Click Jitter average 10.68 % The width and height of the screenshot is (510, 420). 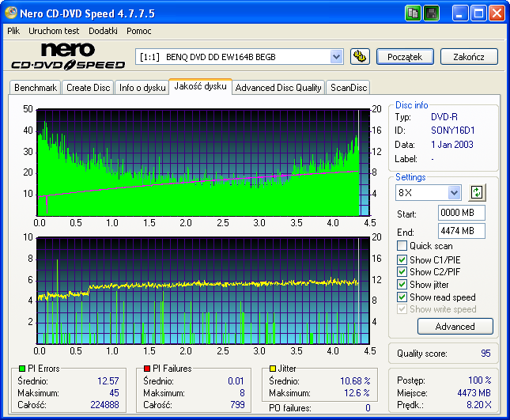click(355, 380)
